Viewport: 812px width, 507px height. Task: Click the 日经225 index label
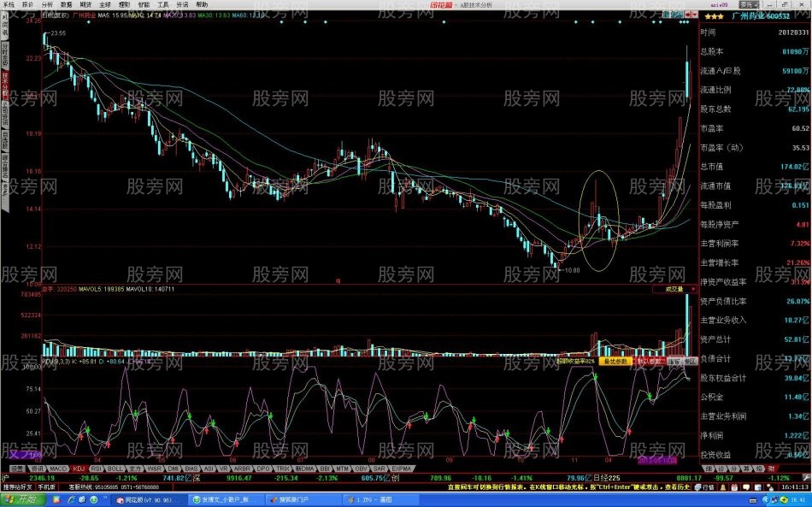pyautogui.click(x=606, y=478)
